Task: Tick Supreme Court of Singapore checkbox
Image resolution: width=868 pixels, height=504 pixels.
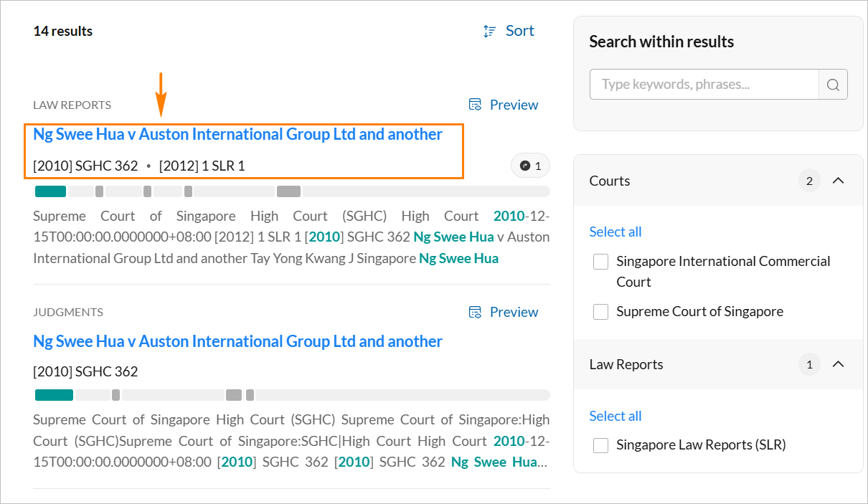Action: [x=601, y=312]
